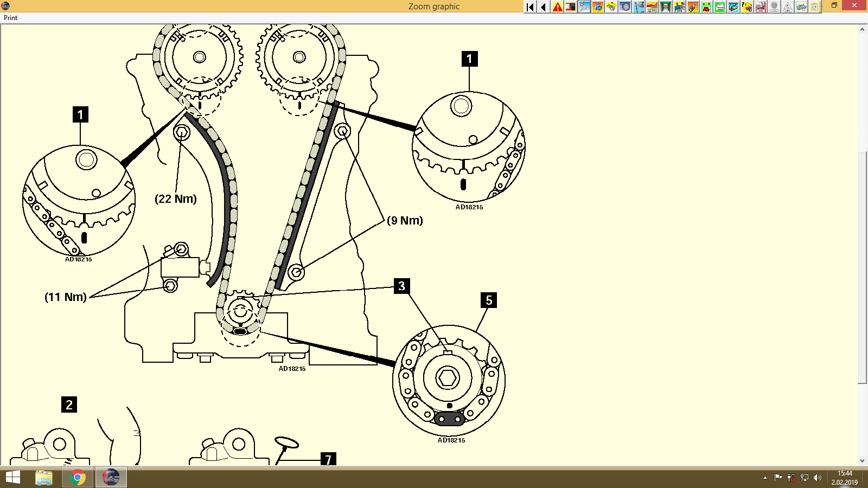Screen dimensions: 868x488
Task: Open the safety warning triangle icon
Action: [557, 7]
